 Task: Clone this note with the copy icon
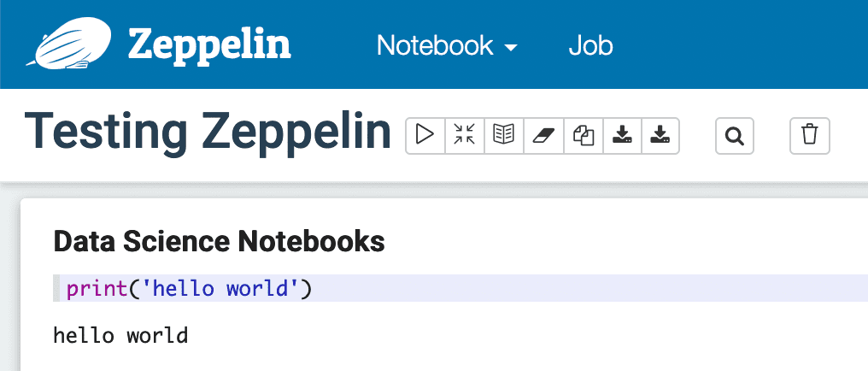point(583,135)
